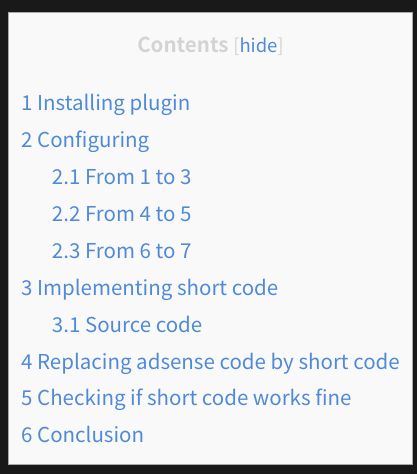Click number 3 beside Implementing short code
The width and height of the screenshot is (417, 474).
click(27, 288)
